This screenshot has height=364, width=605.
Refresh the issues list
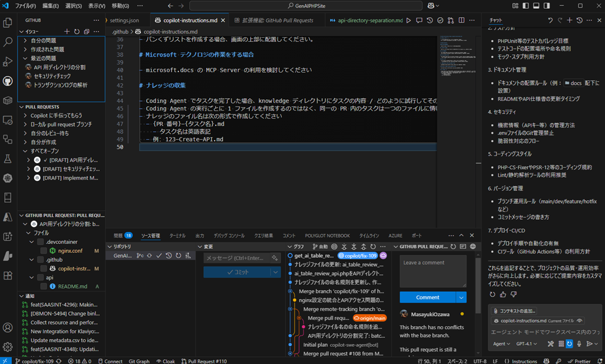[x=77, y=32]
